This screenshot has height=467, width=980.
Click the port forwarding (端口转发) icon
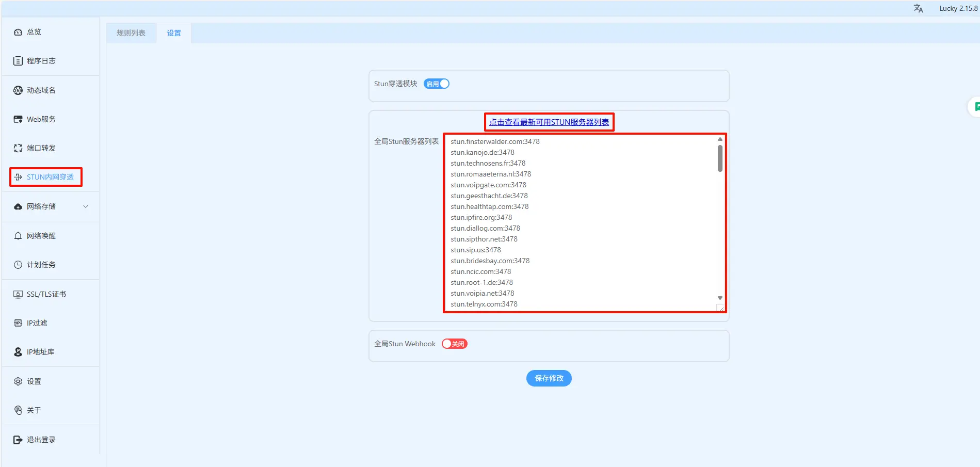[18, 148]
